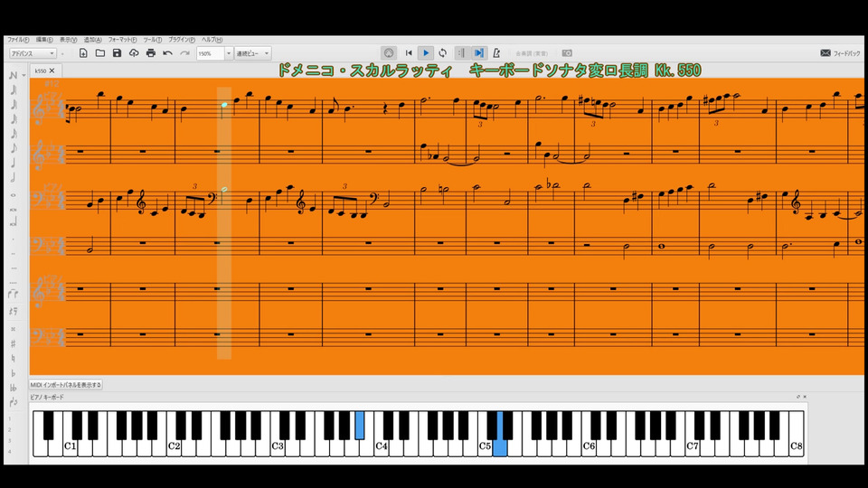
Task: Select the half note duration
Action: tap(14, 177)
